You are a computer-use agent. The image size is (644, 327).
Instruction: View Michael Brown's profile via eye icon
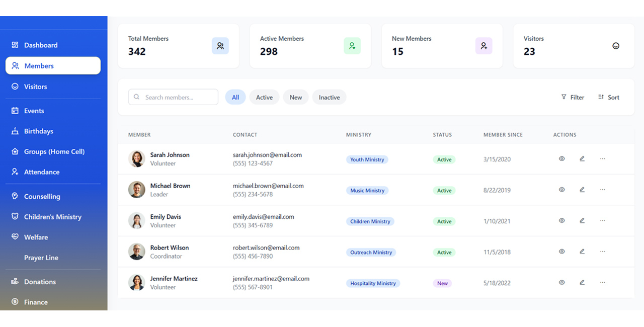(x=562, y=190)
